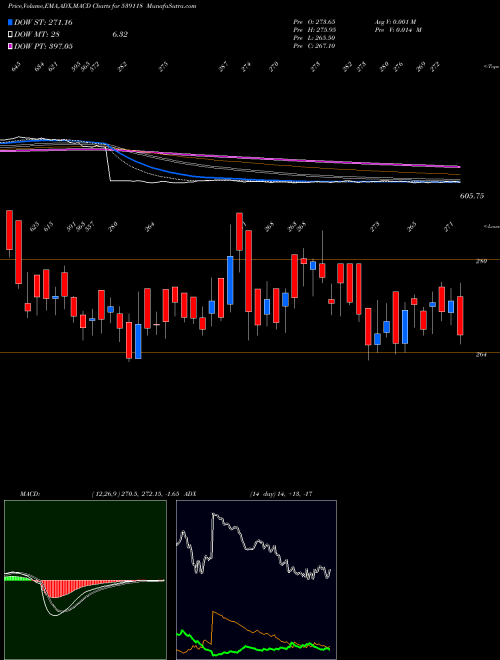Click the 'Pre H: 275.95' high value
Viewport: 500px width, 660px height.
coord(314,30)
